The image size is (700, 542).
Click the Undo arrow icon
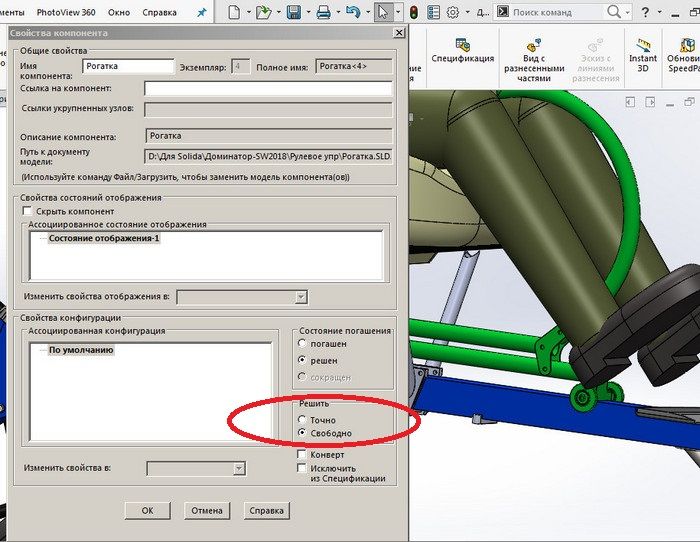(351, 13)
